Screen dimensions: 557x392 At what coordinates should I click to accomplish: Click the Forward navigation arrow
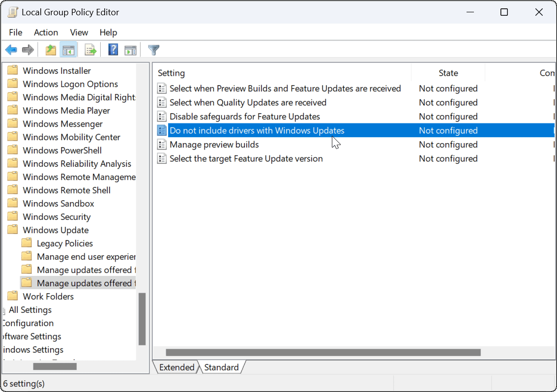[x=28, y=49]
